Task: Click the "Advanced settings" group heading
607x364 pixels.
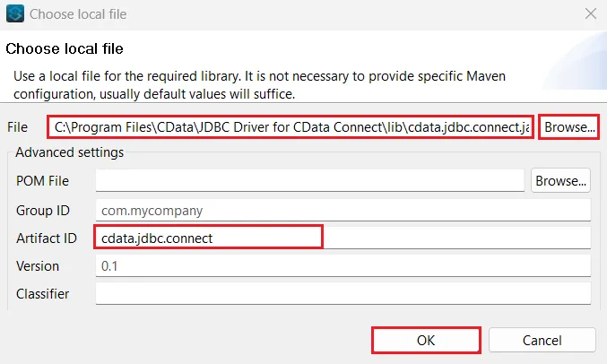Action: coord(70,152)
